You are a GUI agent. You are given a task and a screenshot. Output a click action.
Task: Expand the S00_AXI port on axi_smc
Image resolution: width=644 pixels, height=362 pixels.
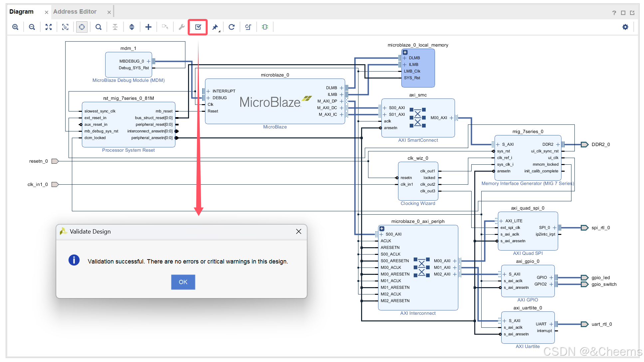(x=385, y=108)
